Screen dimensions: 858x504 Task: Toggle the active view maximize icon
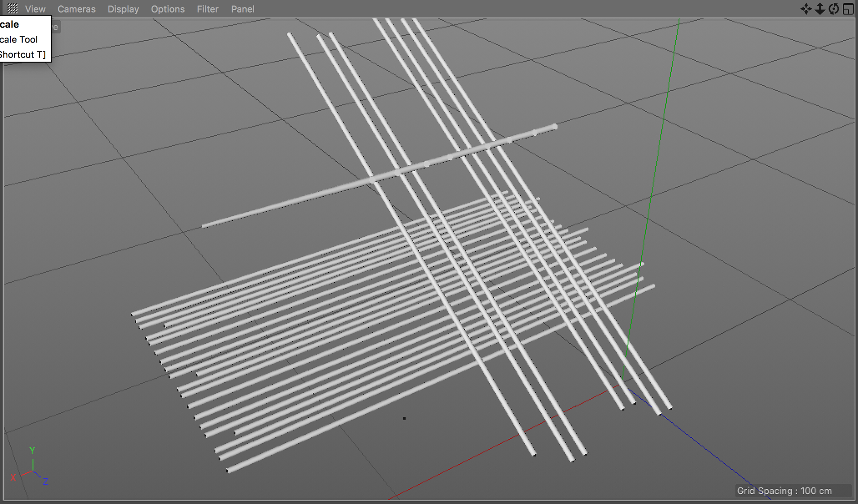coord(848,9)
